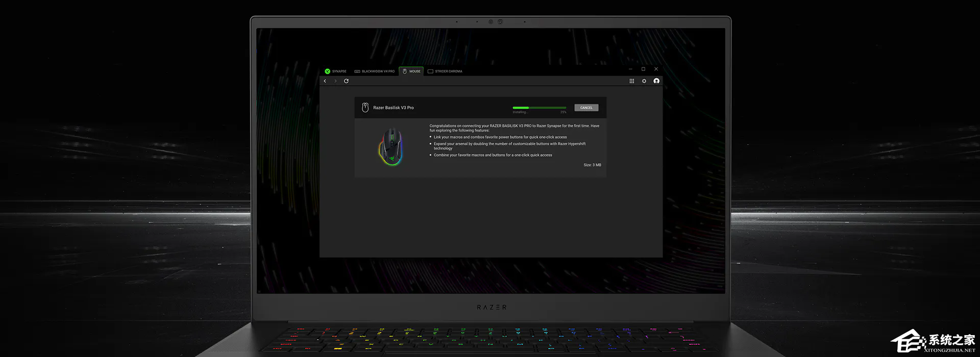The width and height of the screenshot is (980, 357).
Task: Click the 'Expand your arsenal' Hypershift bullet
Action: pyautogui.click(x=508, y=146)
